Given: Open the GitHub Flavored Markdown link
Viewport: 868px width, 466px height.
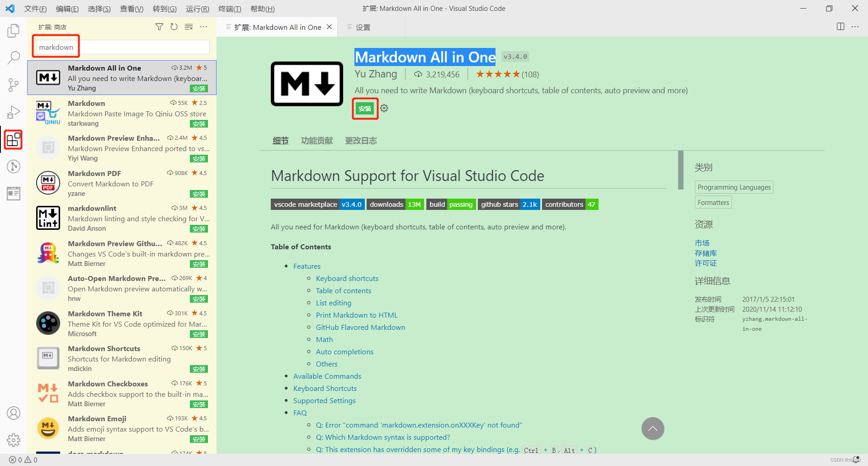Looking at the screenshot, I should [x=360, y=327].
